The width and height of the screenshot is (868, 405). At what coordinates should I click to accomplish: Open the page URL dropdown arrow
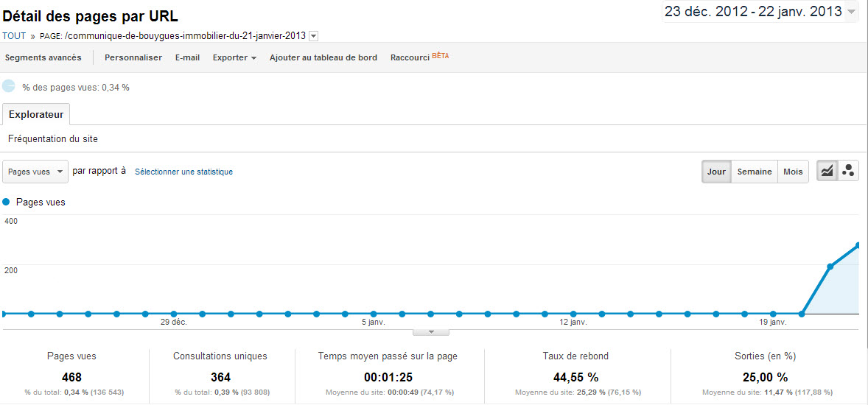(313, 36)
